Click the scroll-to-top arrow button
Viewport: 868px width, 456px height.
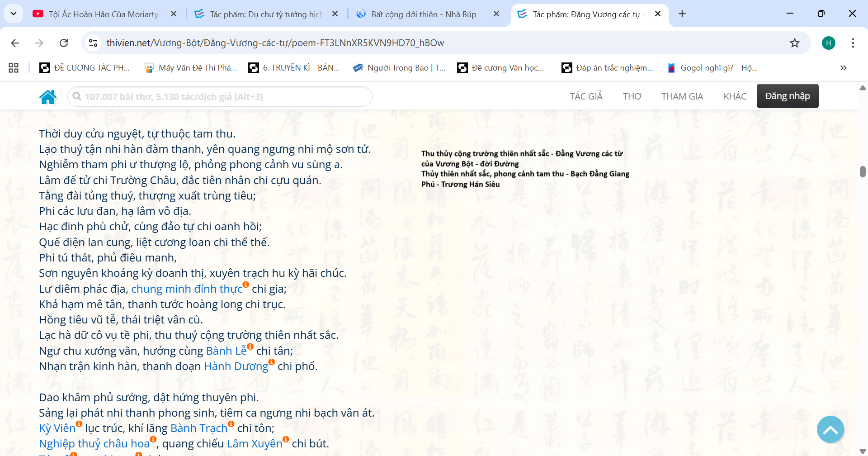point(830,429)
